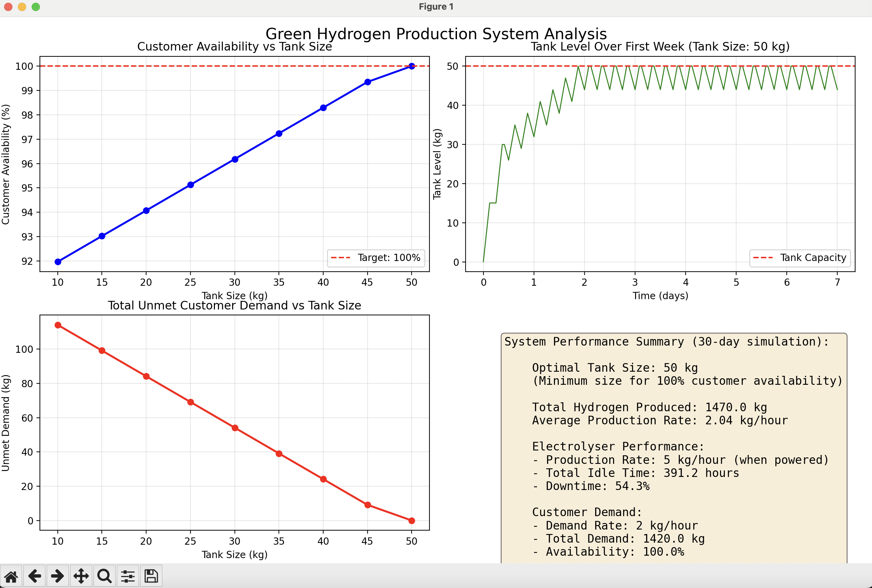Open the Configure subplots sliders icon

tap(128, 576)
